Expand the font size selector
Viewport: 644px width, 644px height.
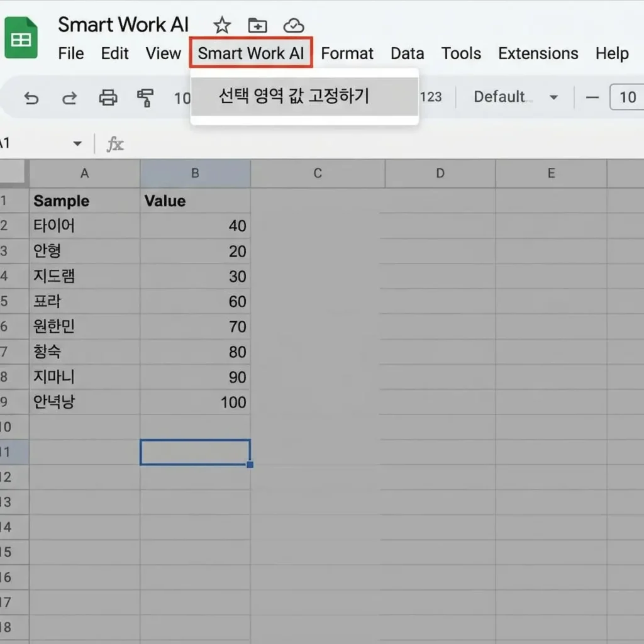628,97
